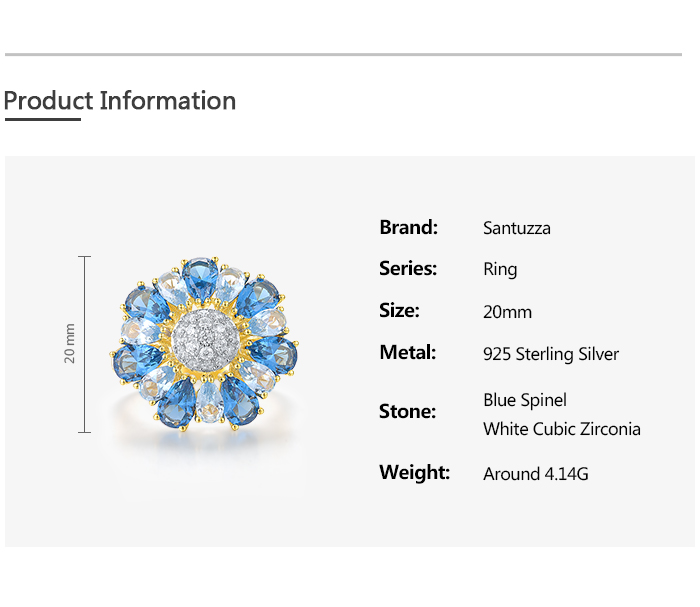700x607 pixels.
Task: Click the Santuzza brand name
Action: 516,228
